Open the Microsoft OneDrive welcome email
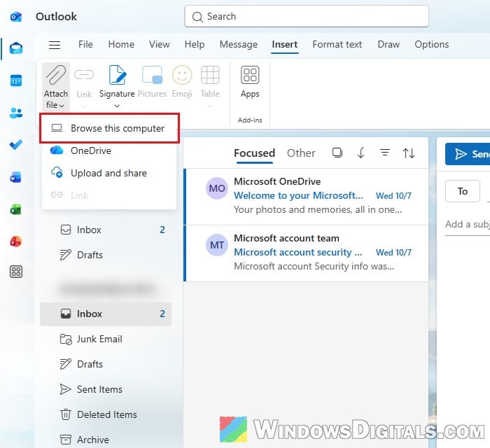The height and width of the screenshot is (448, 490). click(x=306, y=197)
